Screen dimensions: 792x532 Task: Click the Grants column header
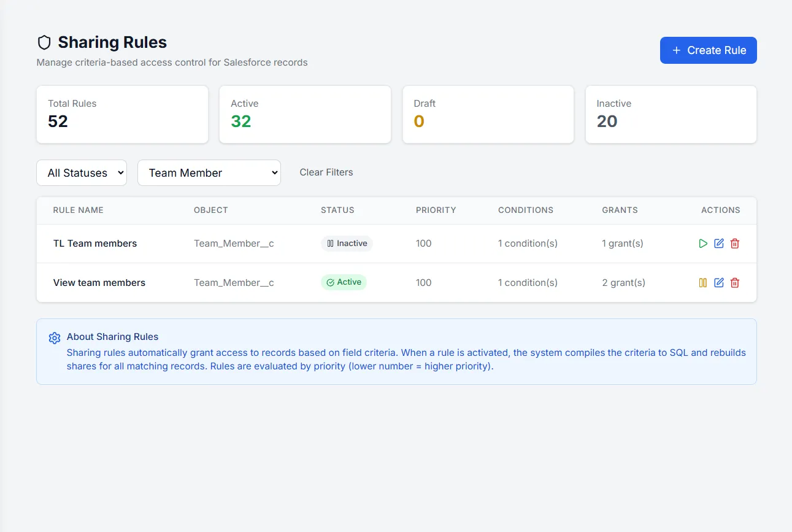(620, 210)
